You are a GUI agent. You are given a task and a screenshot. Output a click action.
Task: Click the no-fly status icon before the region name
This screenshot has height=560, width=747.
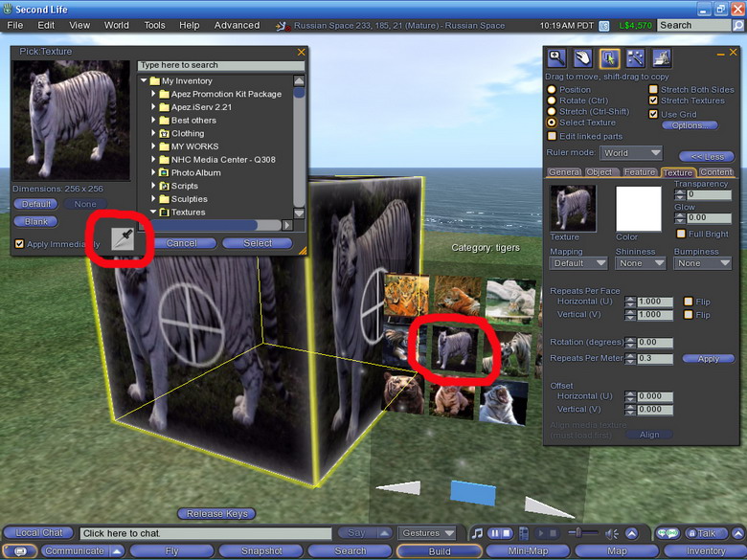point(283,26)
